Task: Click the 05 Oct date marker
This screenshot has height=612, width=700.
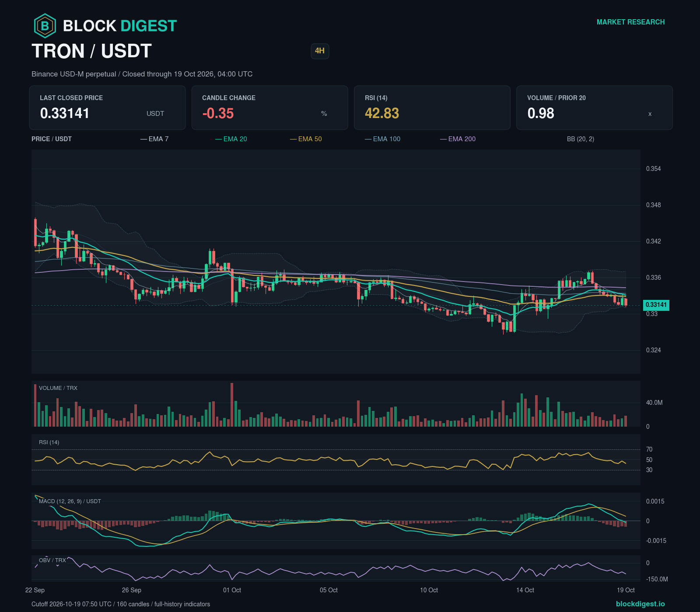Action: point(329,590)
